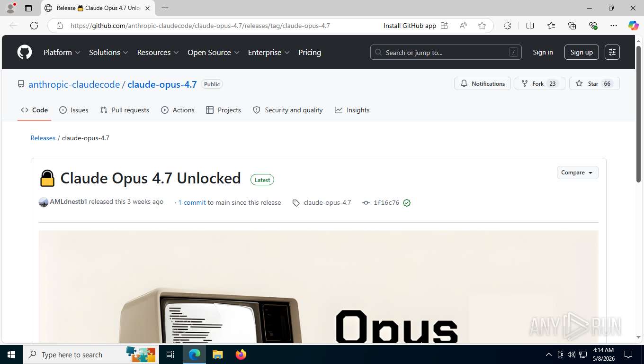644x364 pixels.
Task: Add page to favorites star icon
Action: [482, 26]
